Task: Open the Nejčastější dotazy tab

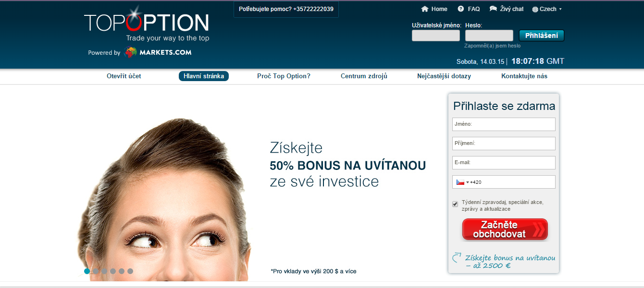Action: pyautogui.click(x=444, y=76)
